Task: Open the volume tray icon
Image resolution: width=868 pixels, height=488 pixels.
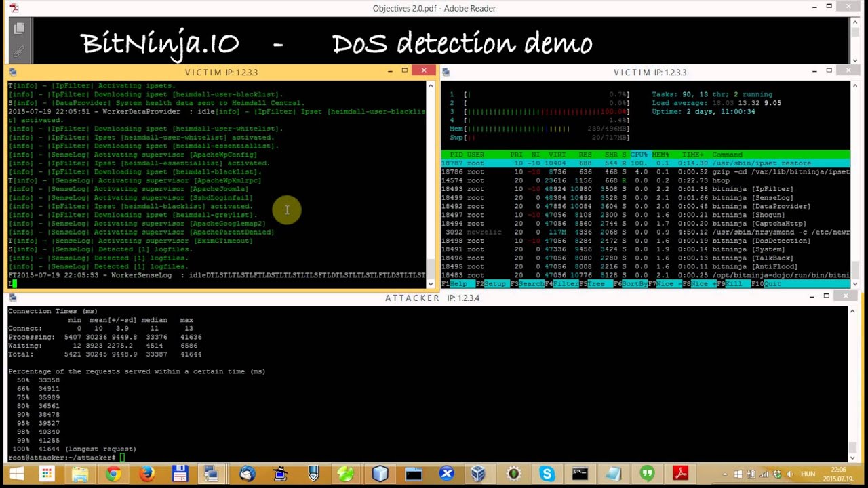Action: [x=789, y=474]
